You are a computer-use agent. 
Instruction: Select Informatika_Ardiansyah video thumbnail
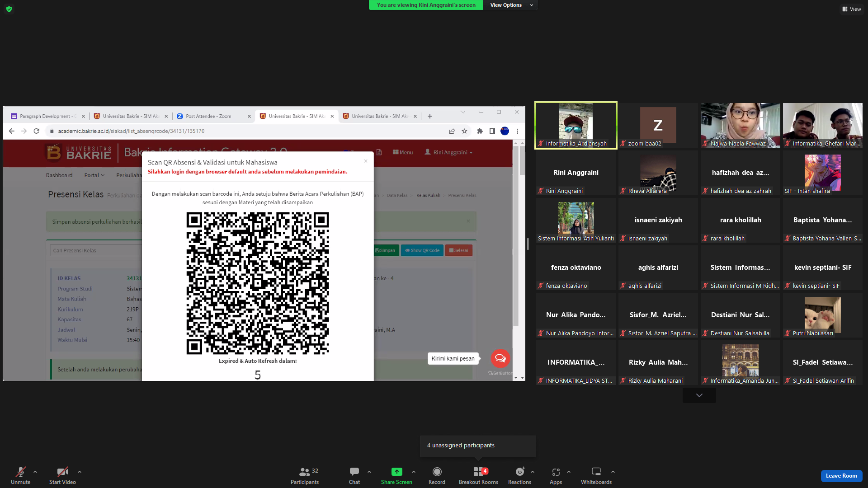(x=576, y=125)
